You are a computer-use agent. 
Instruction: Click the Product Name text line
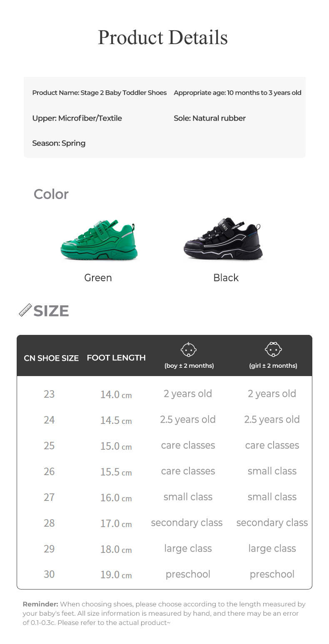[x=100, y=93]
